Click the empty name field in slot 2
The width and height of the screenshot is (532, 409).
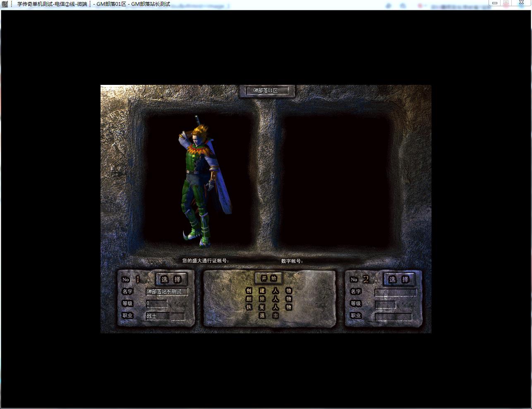point(395,292)
